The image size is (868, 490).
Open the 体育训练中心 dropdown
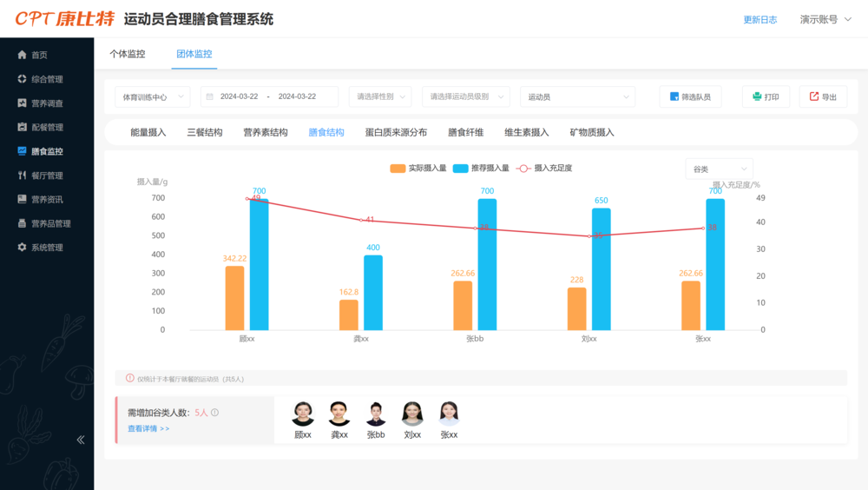[x=152, y=96]
